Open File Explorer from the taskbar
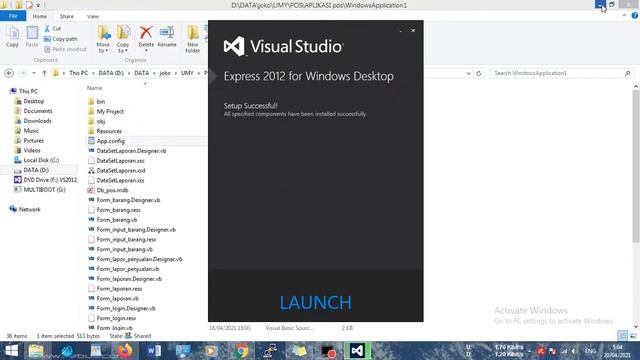This screenshot has height=360, width=640. (36, 351)
